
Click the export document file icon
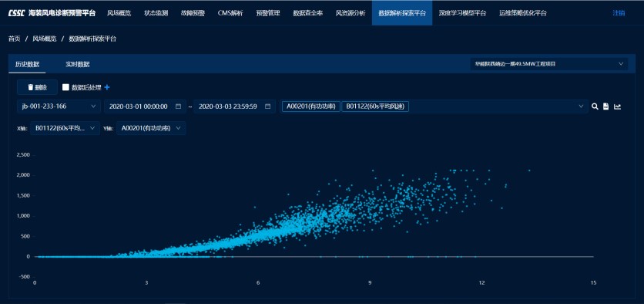[605, 106]
